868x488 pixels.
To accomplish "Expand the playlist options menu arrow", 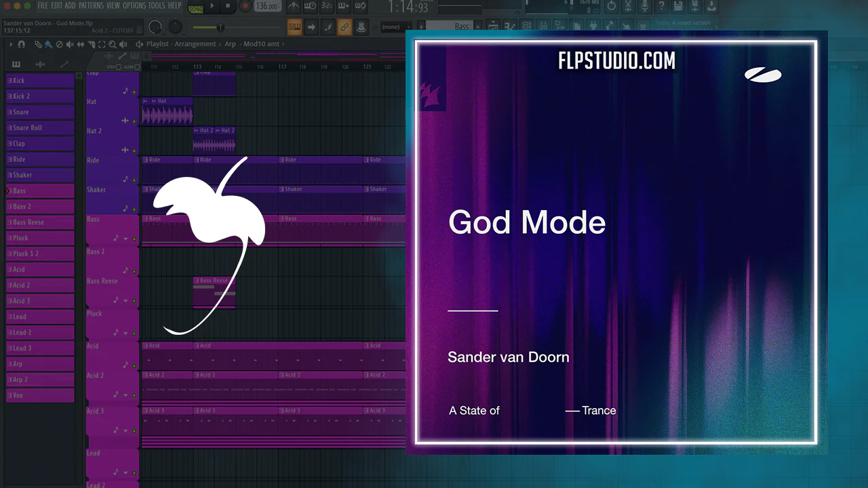I will tap(10, 44).
